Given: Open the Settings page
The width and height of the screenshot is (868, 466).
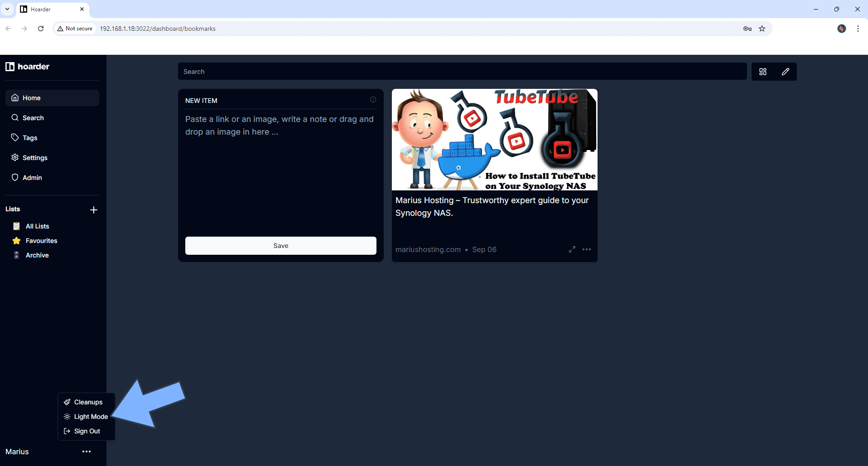Looking at the screenshot, I should [x=52, y=158].
